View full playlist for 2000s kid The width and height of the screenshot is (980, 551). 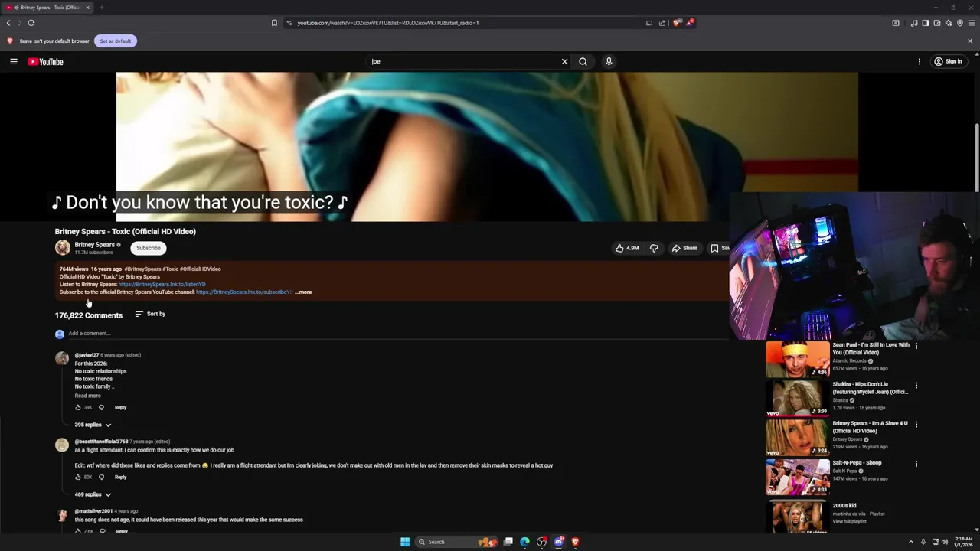tap(849, 521)
